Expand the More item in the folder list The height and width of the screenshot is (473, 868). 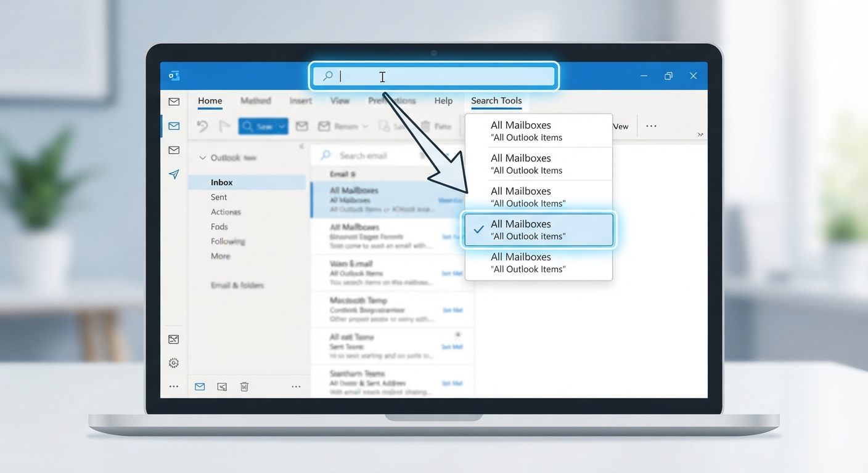(221, 256)
